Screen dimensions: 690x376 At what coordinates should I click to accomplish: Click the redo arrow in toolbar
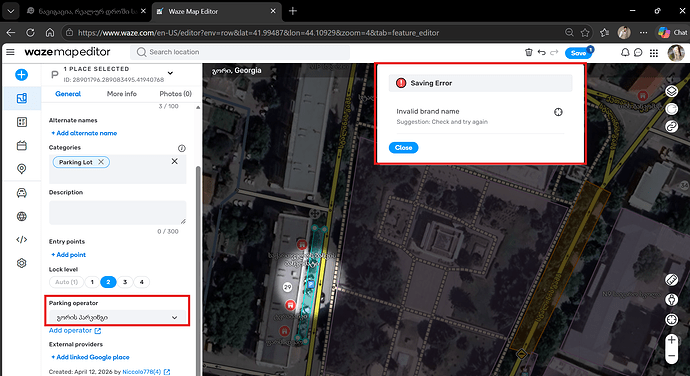tap(554, 52)
